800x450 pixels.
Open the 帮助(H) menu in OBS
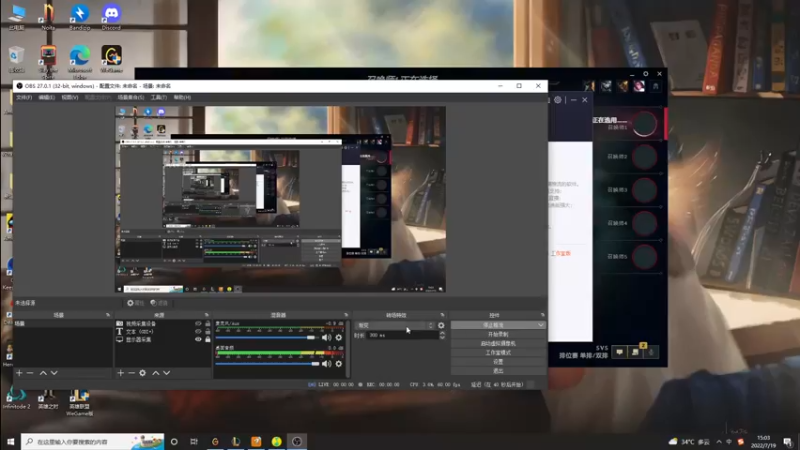point(182,97)
